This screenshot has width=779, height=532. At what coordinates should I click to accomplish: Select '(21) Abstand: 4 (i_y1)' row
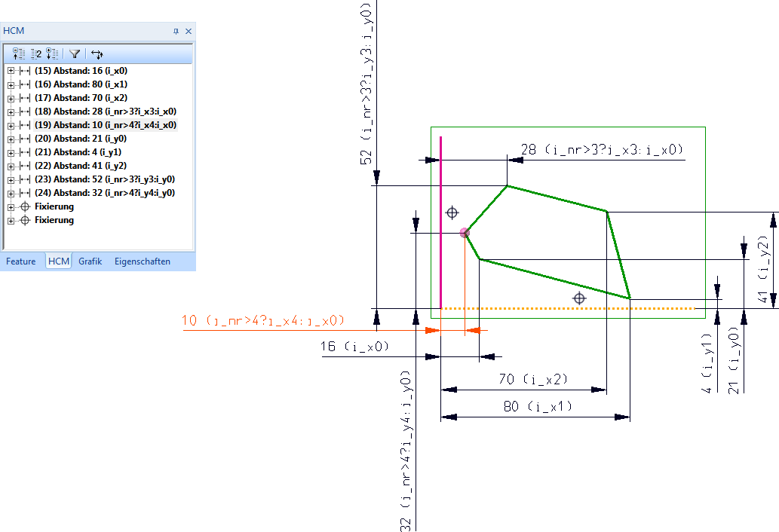coord(78,152)
